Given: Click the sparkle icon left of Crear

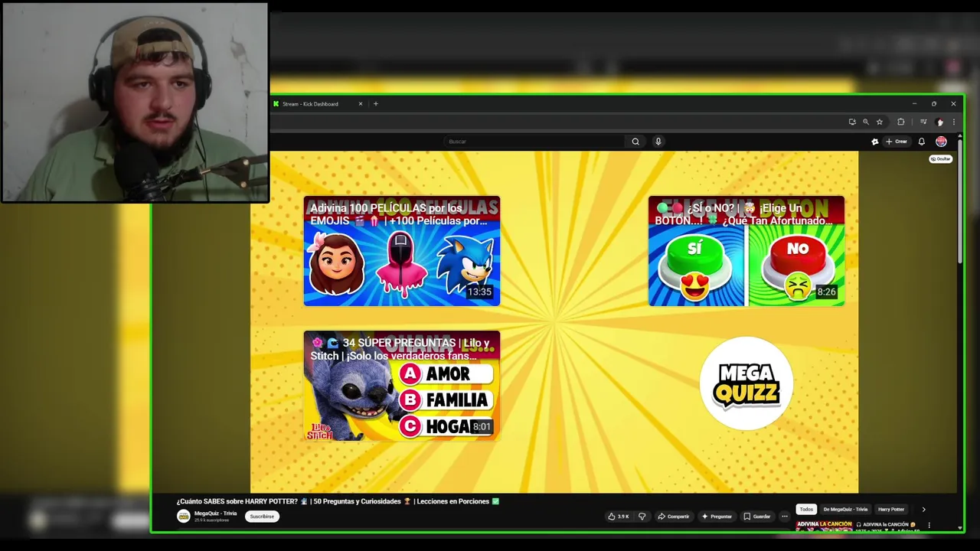Looking at the screenshot, I should point(875,142).
